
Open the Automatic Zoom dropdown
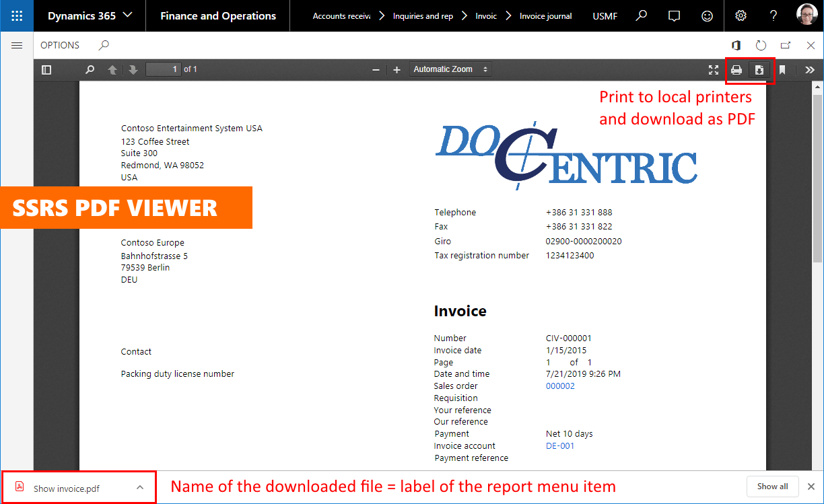450,69
